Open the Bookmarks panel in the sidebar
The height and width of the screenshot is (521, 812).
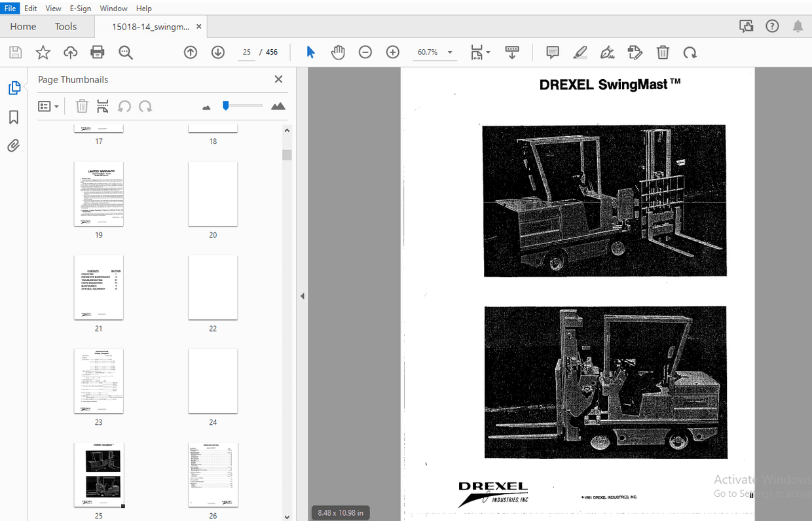[x=13, y=117]
